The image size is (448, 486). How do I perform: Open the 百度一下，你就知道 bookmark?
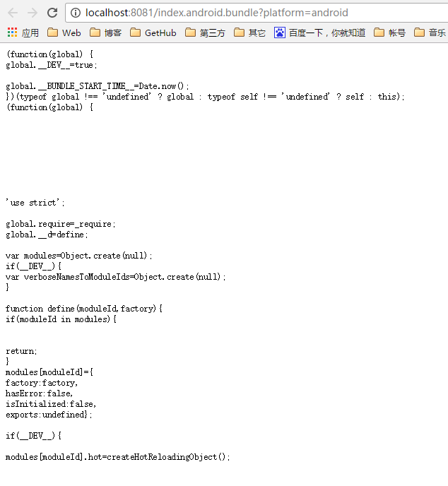pyautogui.click(x=319, y=32)
